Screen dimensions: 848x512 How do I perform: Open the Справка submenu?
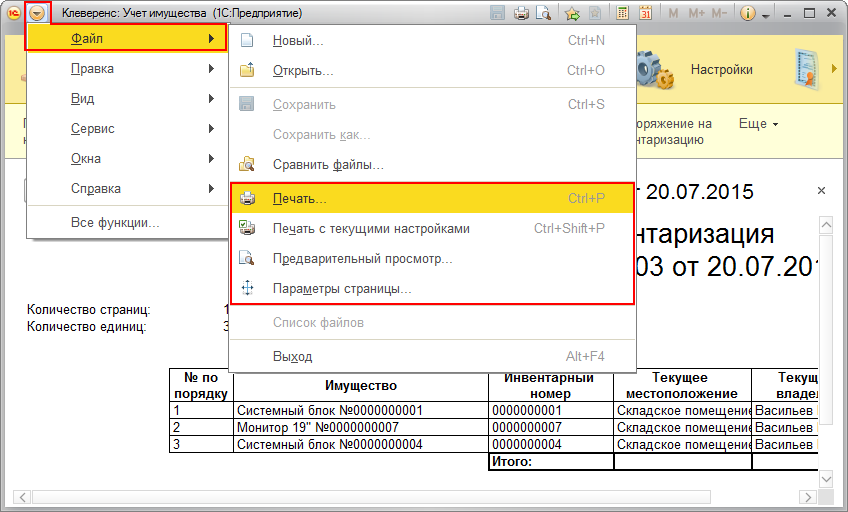pos(126,189)
